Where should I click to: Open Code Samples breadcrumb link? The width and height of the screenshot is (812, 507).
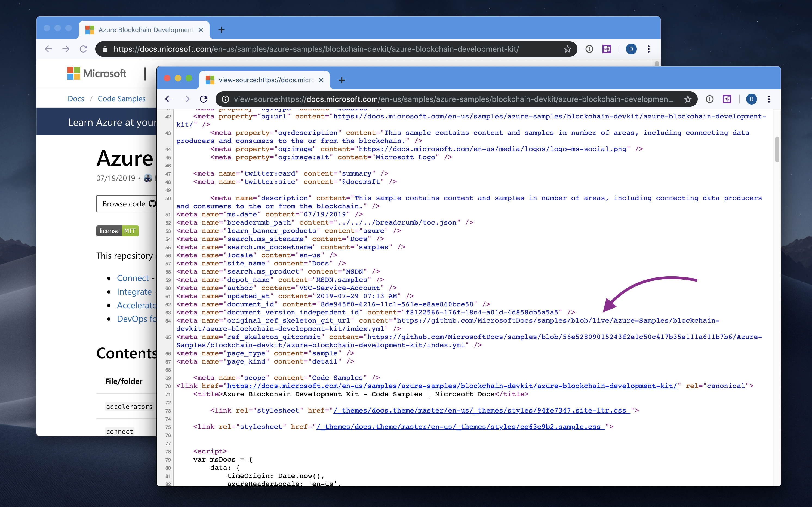click(122, 99)
